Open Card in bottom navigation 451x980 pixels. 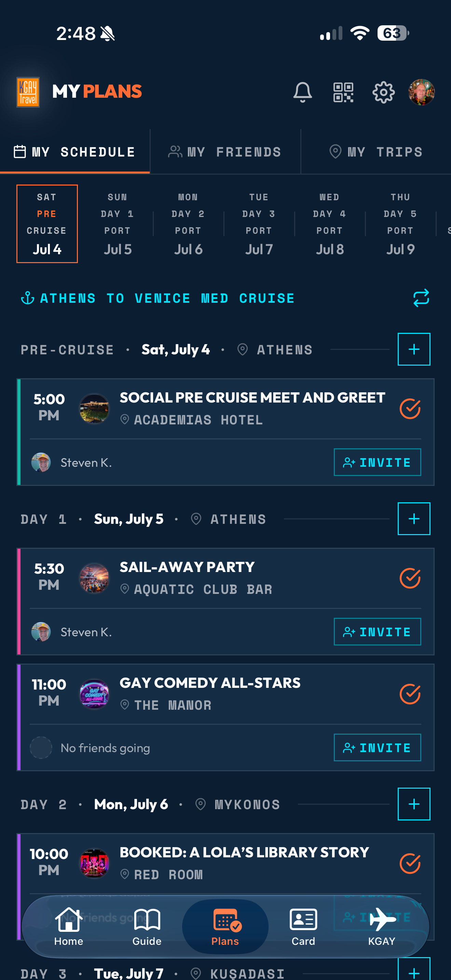pos(303,926)
